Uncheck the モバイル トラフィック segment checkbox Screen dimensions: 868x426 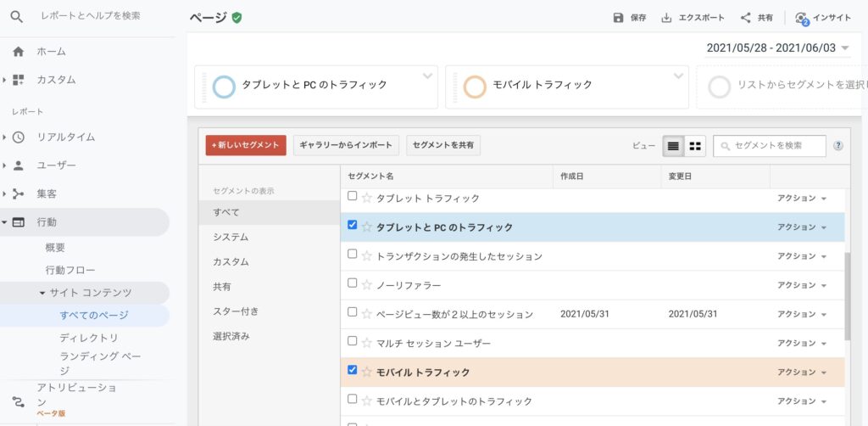click(x=352, y=369)
